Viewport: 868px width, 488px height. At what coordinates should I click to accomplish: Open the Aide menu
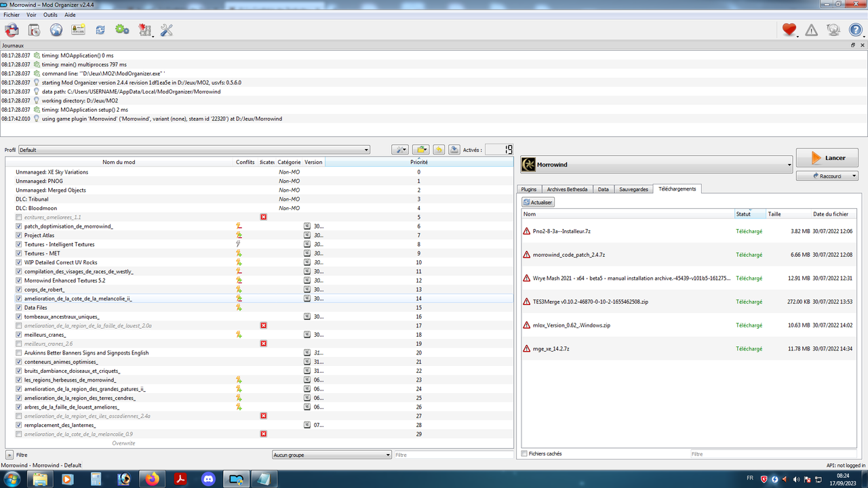(70, 15)
